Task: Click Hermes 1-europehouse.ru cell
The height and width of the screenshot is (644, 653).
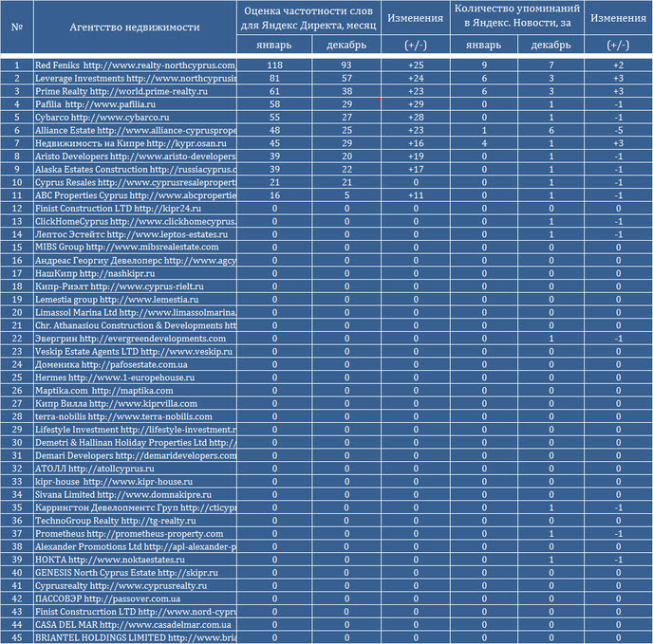Action: point(135,377)
